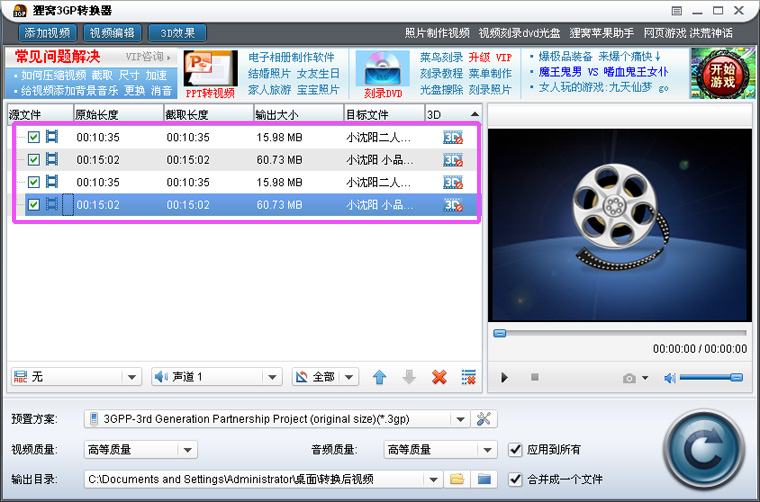The height and width of the screenshot is (502, 760).
Task: Click 网页游戏 洪荒神话 in top bar
Action: (x=688, y=33)
